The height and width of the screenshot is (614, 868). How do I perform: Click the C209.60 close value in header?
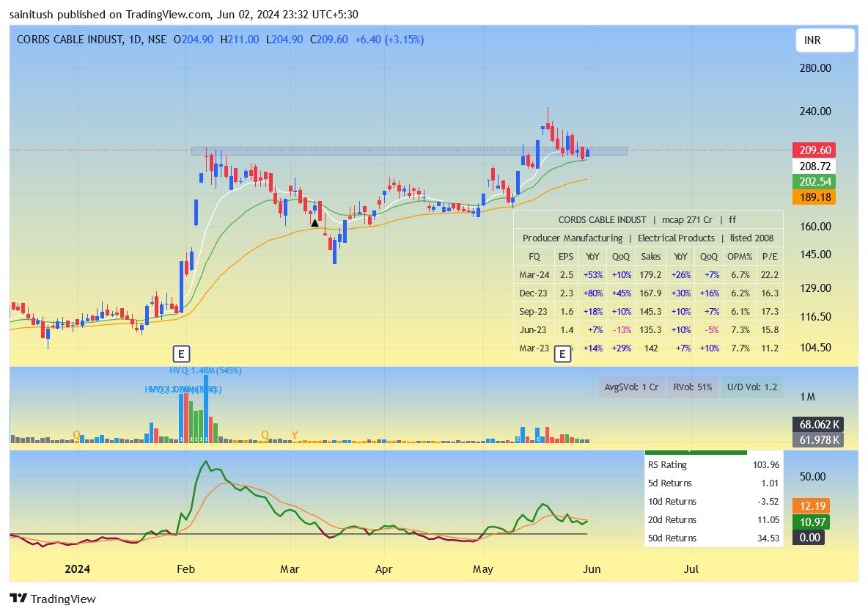329,40
